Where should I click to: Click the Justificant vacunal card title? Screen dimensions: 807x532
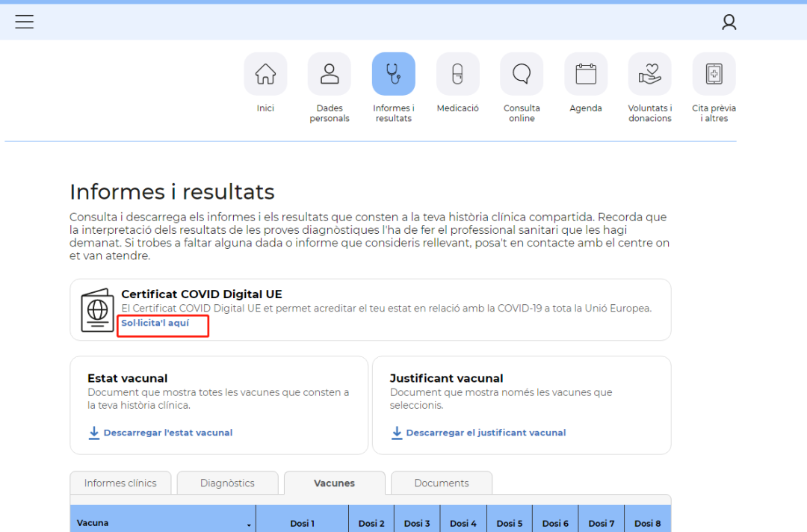click(x=446, y=378)
